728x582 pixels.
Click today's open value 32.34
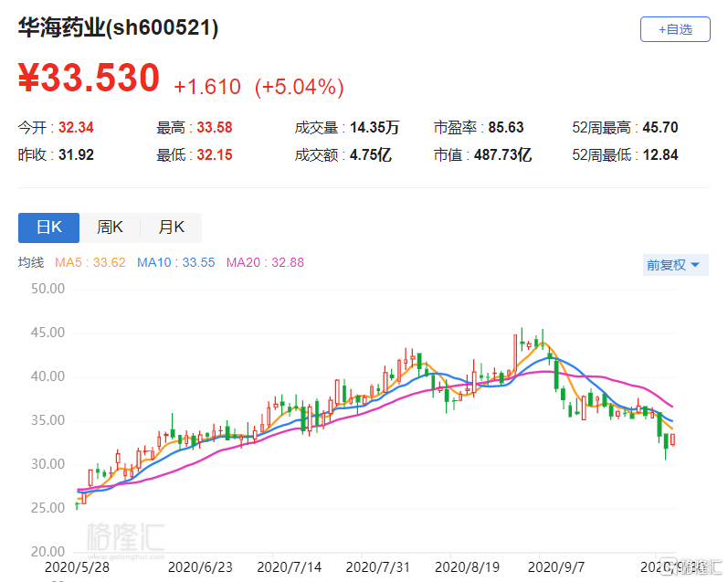pyautogui.click(x=76, y=127)
